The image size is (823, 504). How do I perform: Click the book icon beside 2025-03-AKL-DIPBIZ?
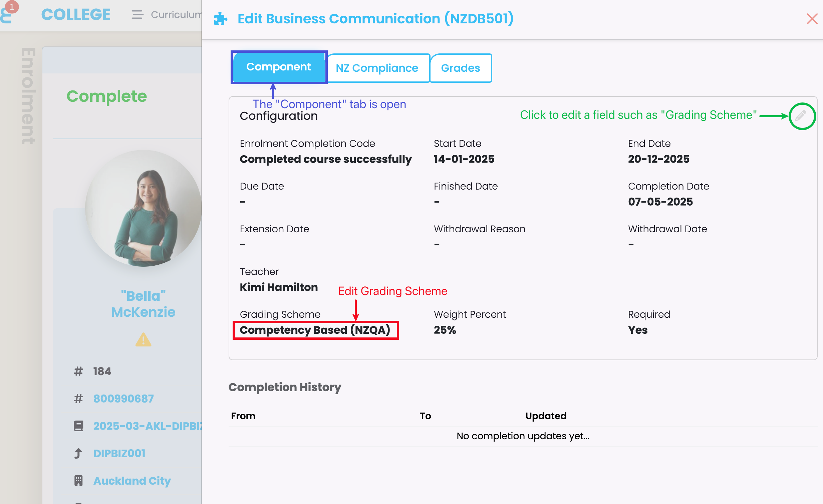pyautogui.click(x=78, y=426)
